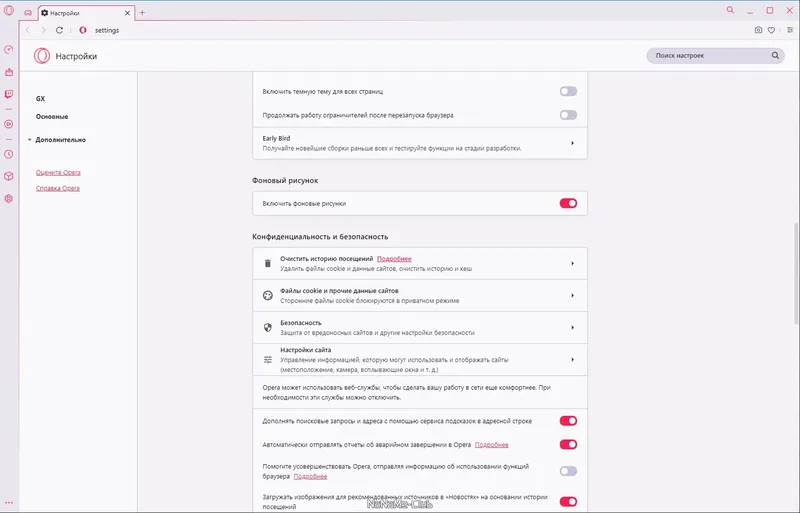Click the Настройки сайта row title
The width and height of the screenshot is (800, 513).
[306, 350]
